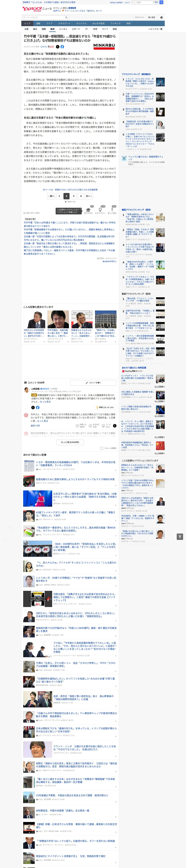
Task: Click 共感した smiley reaction icon
Action: [x=77, y=426]
